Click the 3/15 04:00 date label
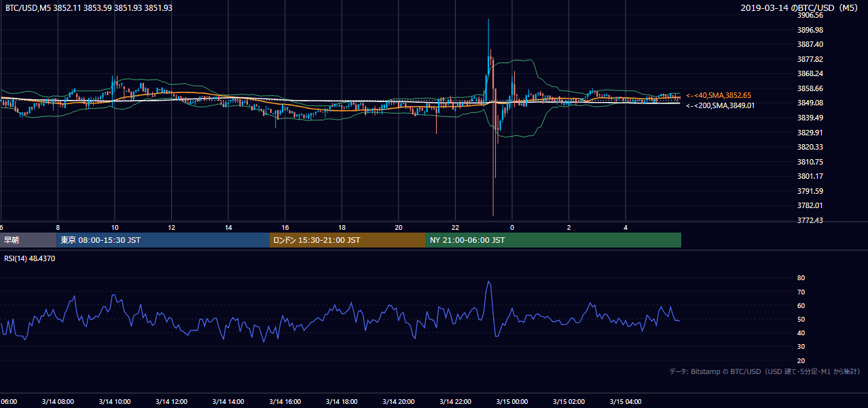The height and width of the screenshot is (408, 868). [626, 402]
